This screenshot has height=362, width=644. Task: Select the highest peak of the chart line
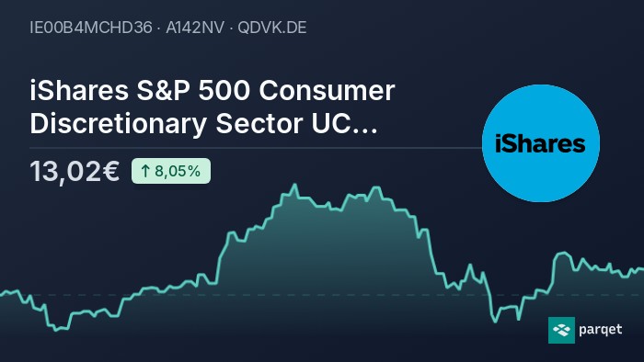pyautogui.click(x=294, y=187)
